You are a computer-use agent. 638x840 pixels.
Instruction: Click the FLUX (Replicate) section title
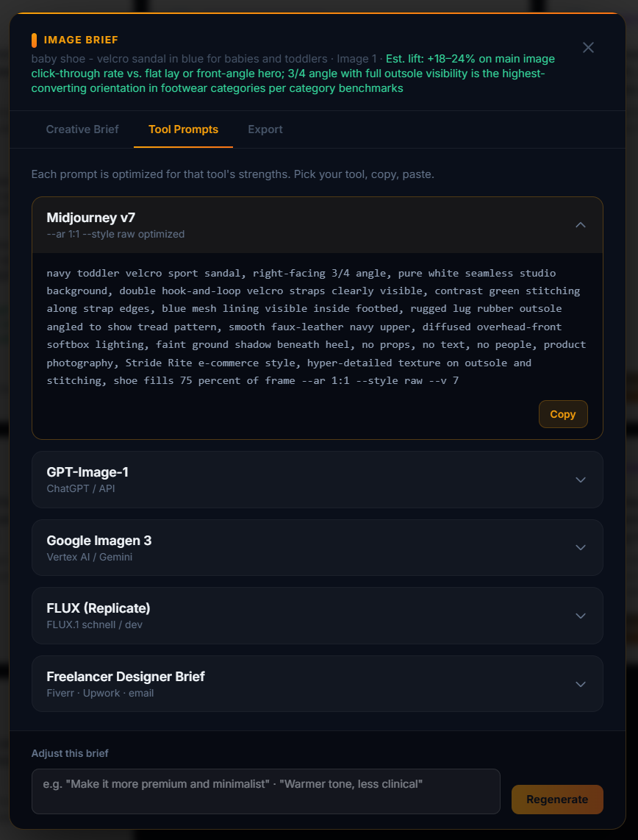98,608
